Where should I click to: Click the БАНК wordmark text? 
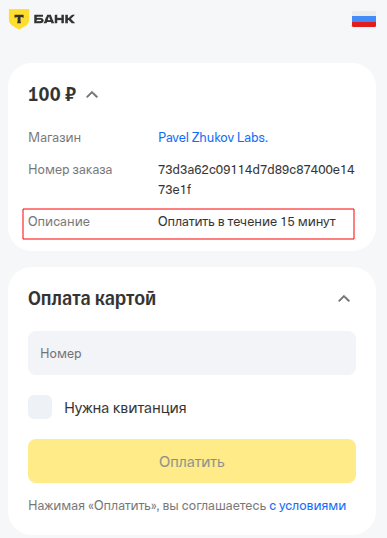click(x=54, y=19)
